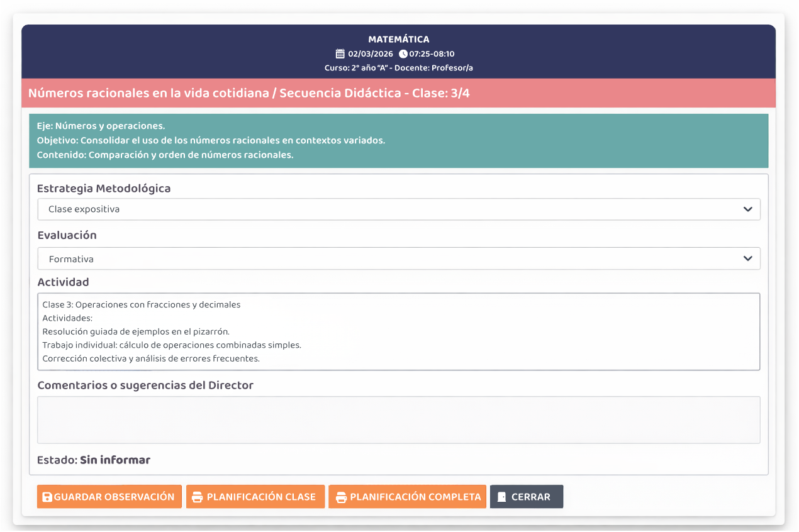The width and height of the screenshot is (799, 532).
Task: Expand the Evaluación chevron arrow
Action: [747, 258]
